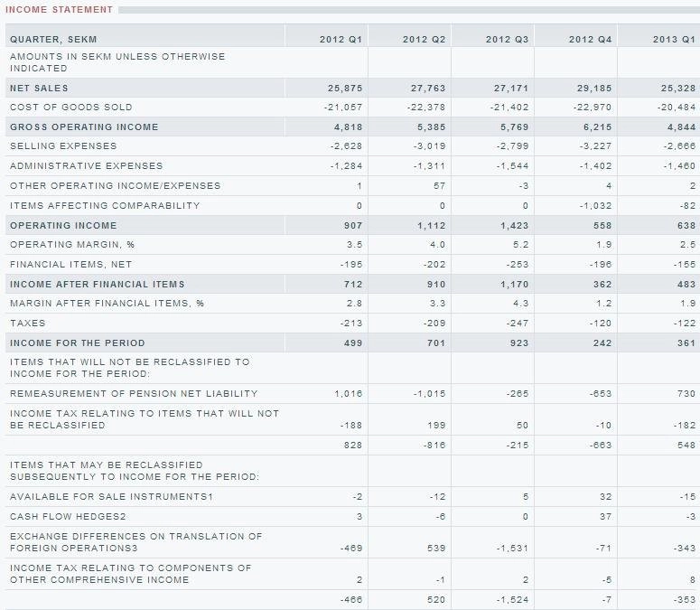The height and width of the screenshot is (610, 700).
Task: Click GROSS OPERATING INCOME row label
Action: pos(84,127)
